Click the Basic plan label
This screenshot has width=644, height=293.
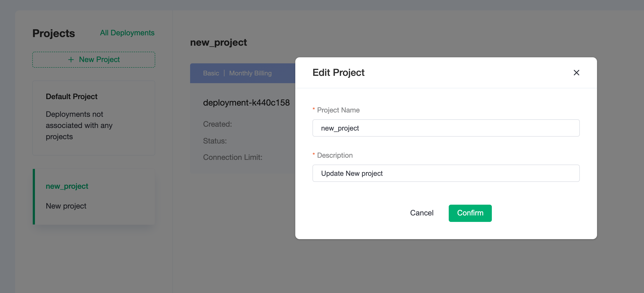(211, 73)
